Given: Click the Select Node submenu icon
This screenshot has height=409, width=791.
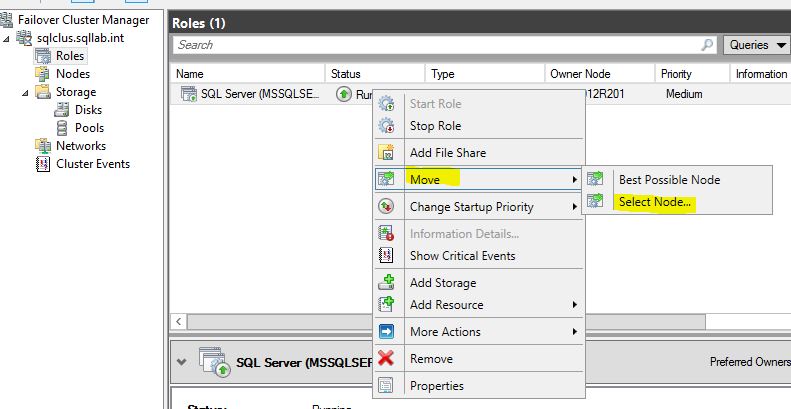Looking at the screenshot, I should (595, 201).
